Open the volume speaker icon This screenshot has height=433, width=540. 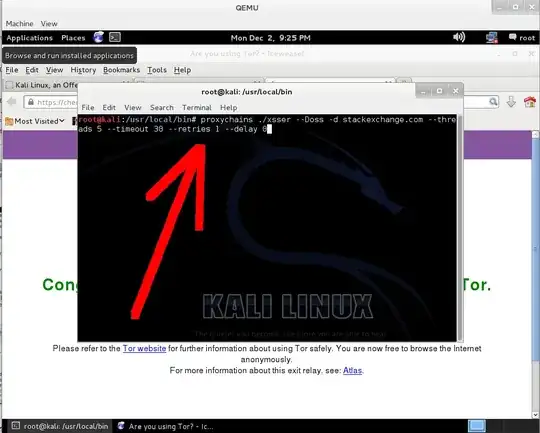459,37
